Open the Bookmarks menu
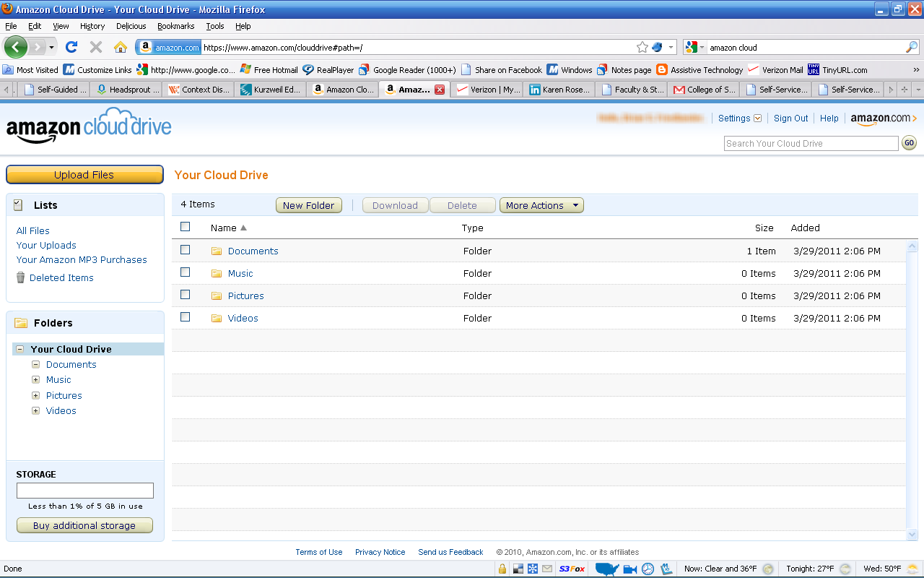 click(x=175, y=26)
